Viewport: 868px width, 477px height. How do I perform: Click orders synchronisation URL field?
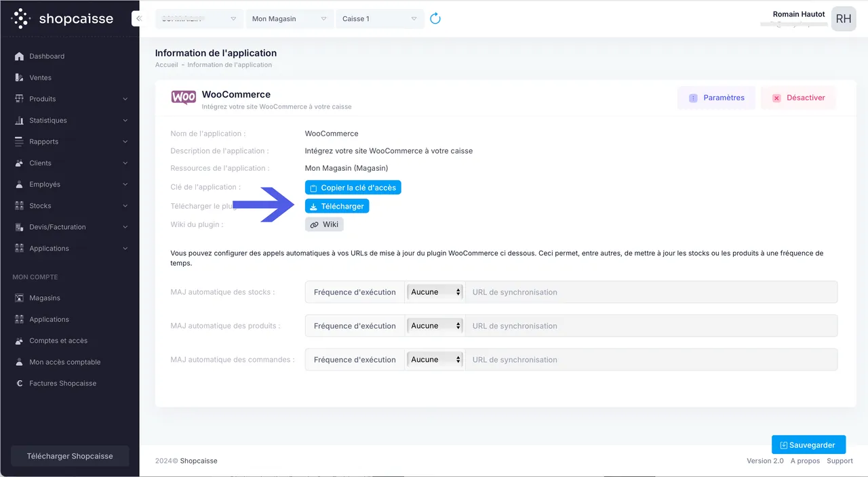click(651, 360)
